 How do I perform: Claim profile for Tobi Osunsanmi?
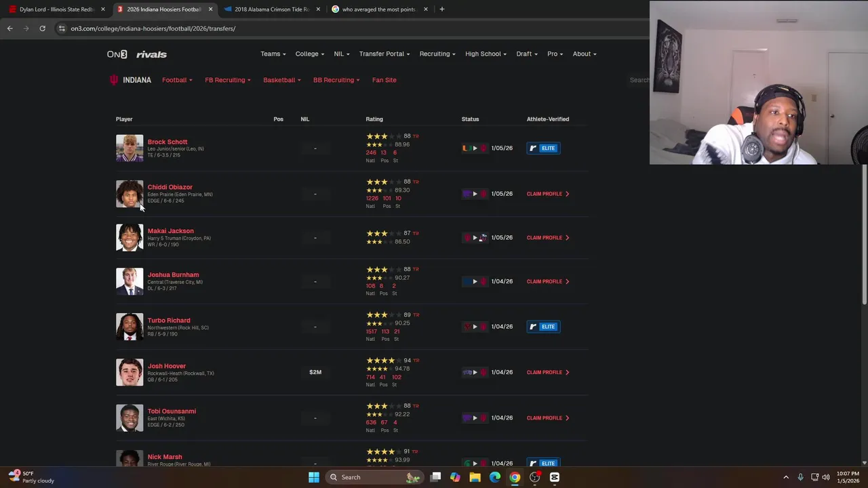pyautogui.click(x=548, y=418)
